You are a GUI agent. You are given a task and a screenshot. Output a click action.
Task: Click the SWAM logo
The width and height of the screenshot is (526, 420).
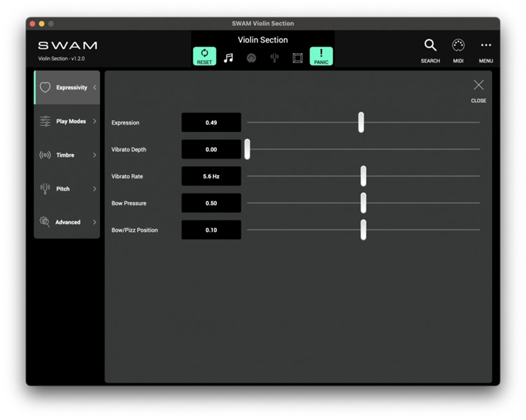point(67,45)
